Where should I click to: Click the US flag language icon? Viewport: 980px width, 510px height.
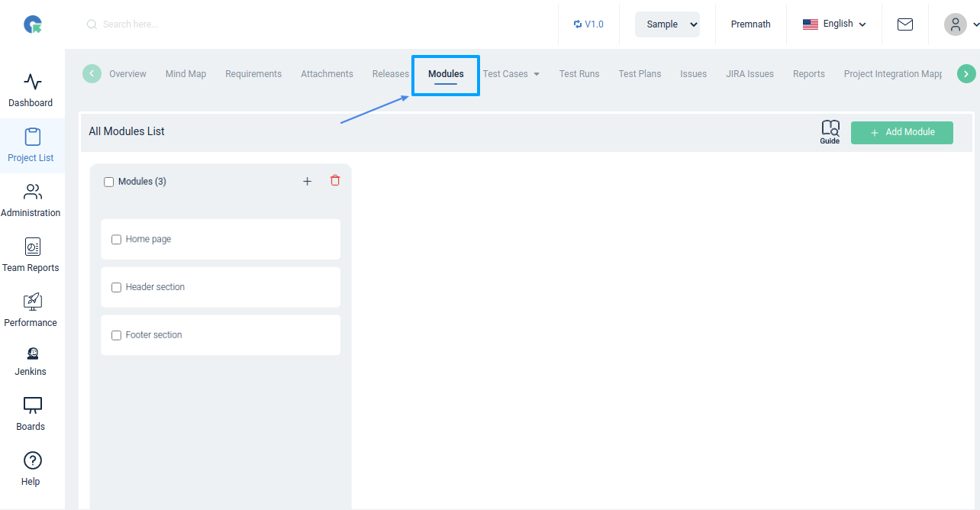(x=811, y=24)
